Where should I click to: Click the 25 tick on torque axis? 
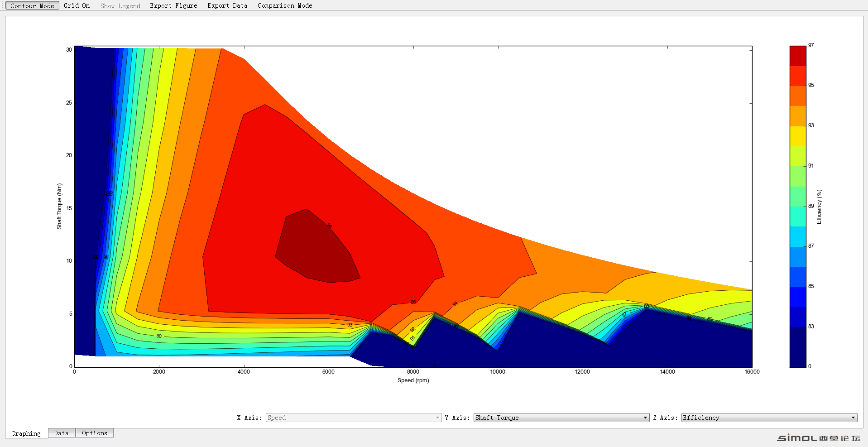pyautogui.click(x=69, y=103)
